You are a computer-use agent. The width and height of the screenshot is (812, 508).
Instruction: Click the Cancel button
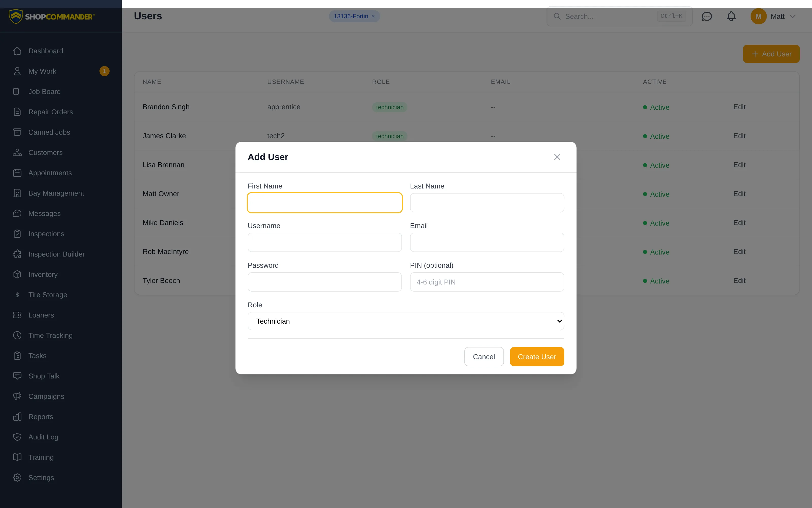(x=484, y=356)
